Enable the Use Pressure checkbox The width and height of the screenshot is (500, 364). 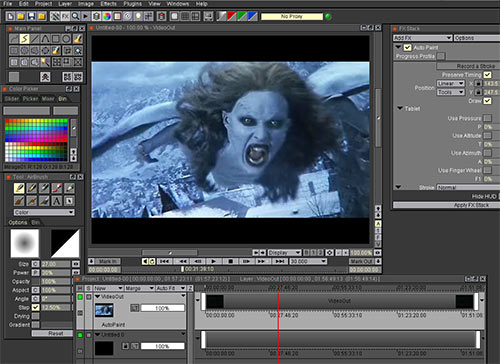pyautogui.click(x=487, y=118)
